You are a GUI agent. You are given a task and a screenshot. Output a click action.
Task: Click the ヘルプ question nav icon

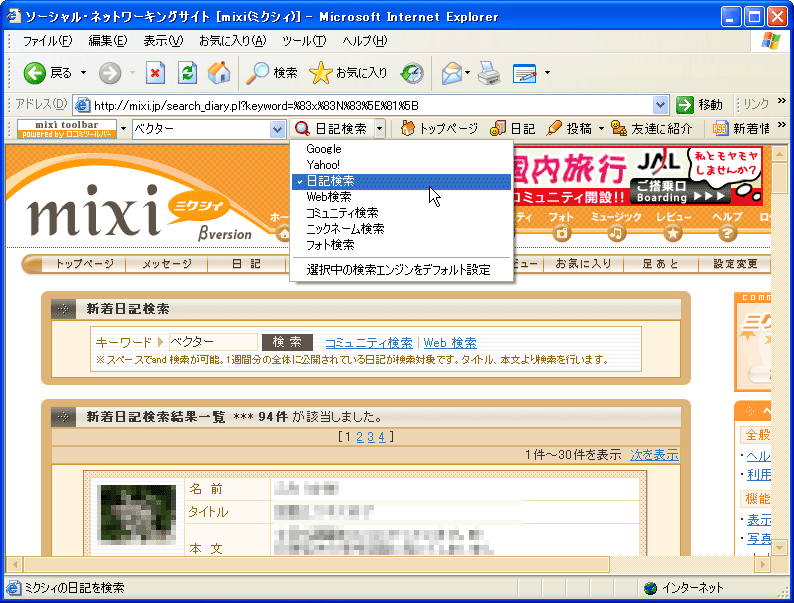coord(727,233)
